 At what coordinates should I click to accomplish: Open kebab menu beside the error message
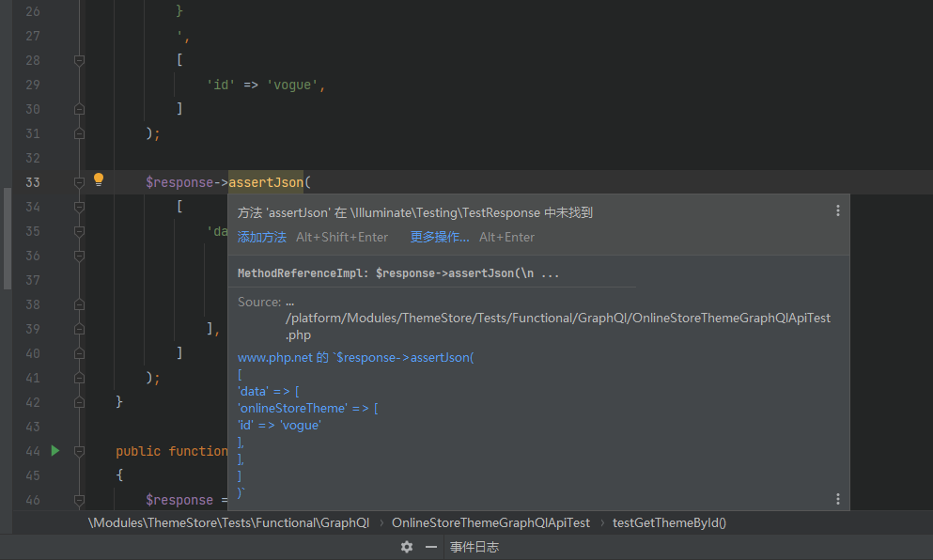point(837,211)
